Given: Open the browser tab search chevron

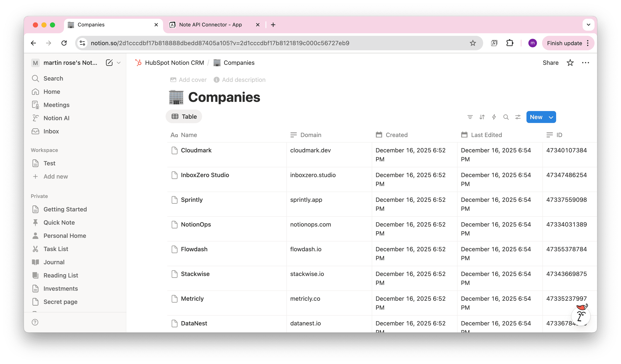Looking at the screenshot, I should click(589, 25).
